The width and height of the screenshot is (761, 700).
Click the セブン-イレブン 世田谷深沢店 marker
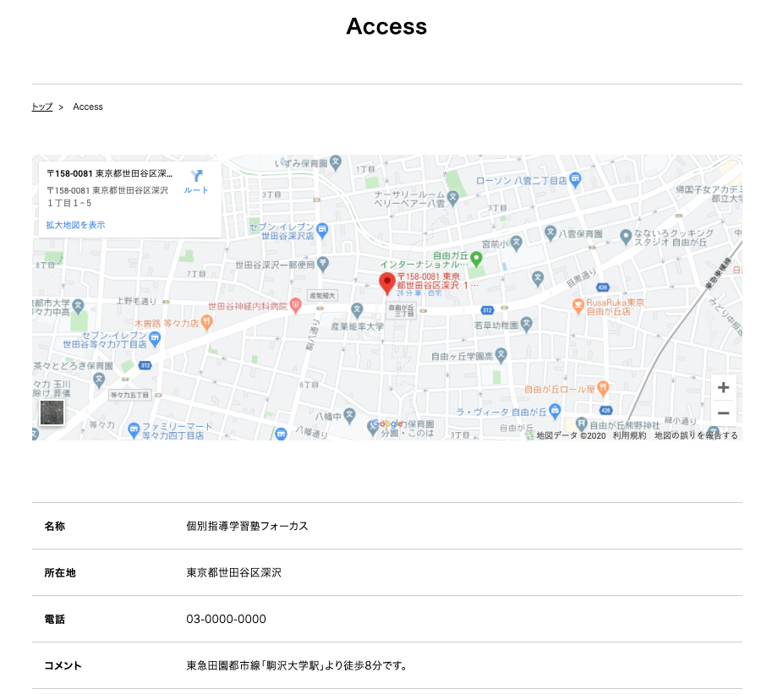[321, 228]
